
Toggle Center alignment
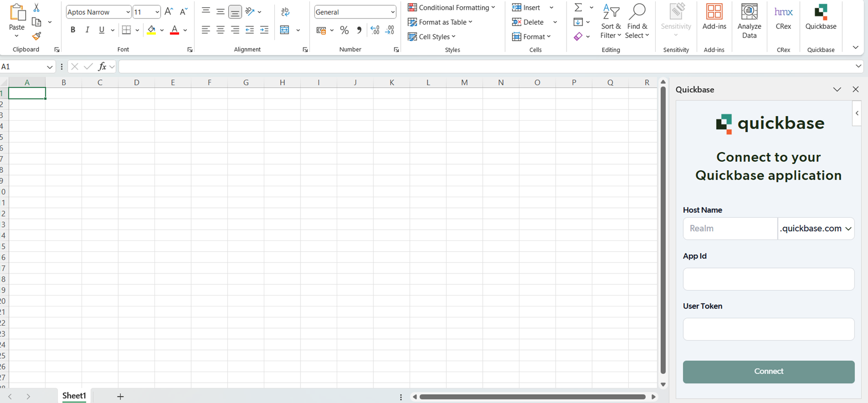[220, 30]
